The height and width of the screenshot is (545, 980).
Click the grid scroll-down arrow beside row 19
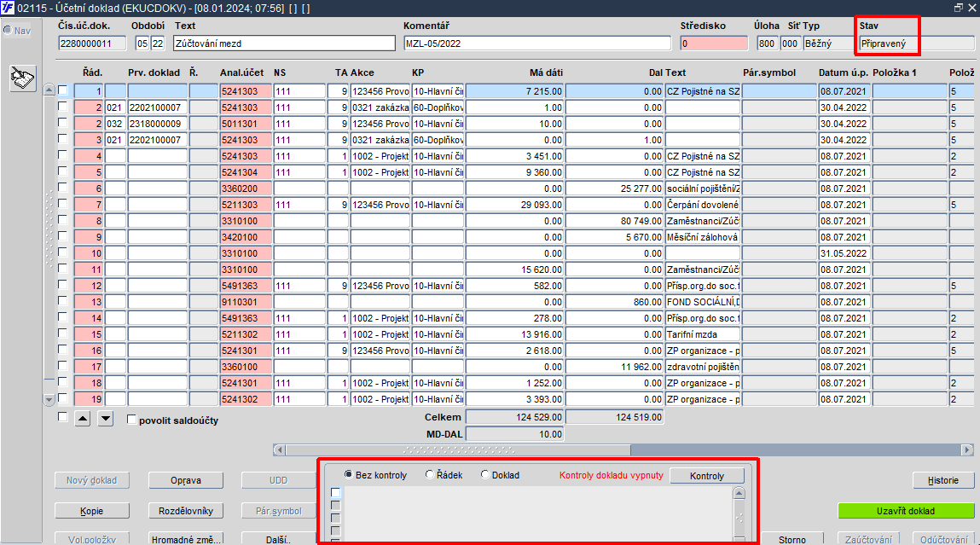[49, 399]
